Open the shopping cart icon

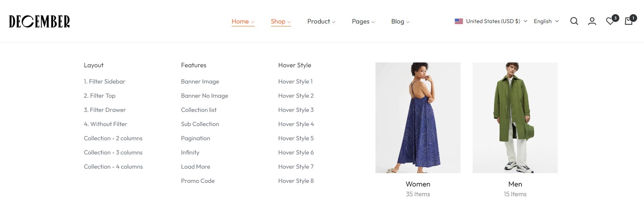pyautogui.click(x=629, y=21)
